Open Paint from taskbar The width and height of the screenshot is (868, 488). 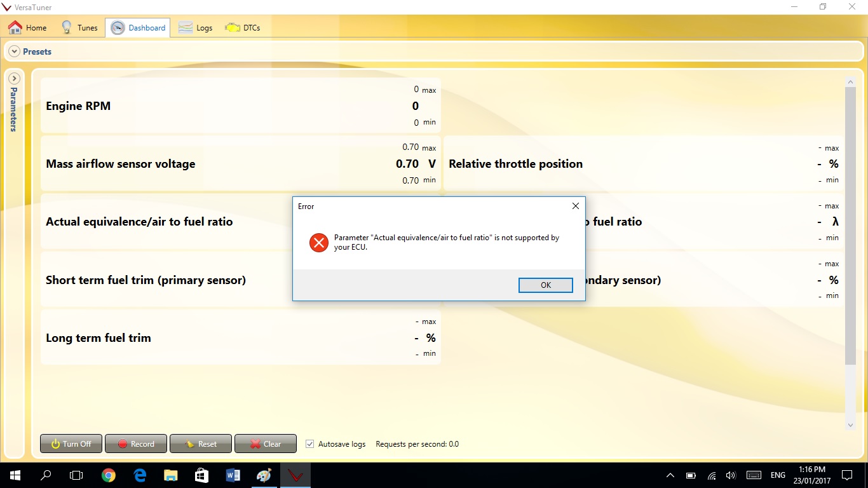[264, 475]
